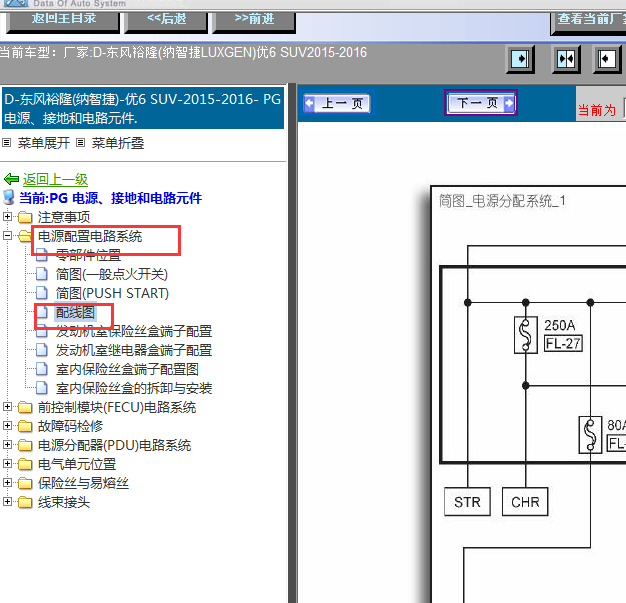Viewport: 626px width, 603px height.
Task: Click the blue panel header D-东风裕隆(纳智捷)-优6
Action: coord(143,108)
